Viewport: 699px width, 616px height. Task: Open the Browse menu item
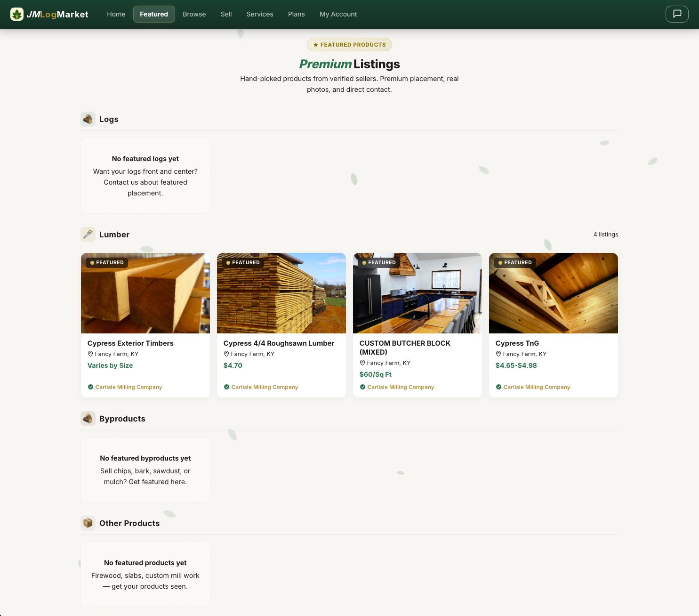194,14
